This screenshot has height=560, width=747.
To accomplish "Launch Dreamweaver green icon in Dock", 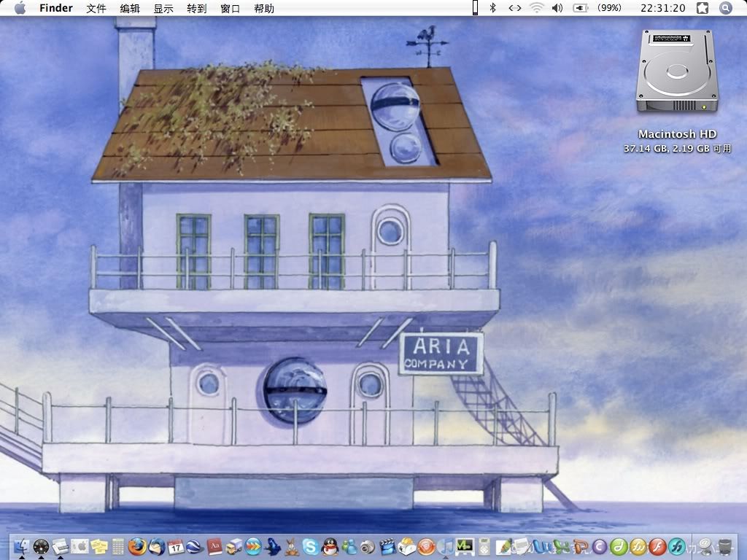I will (619, 547).
